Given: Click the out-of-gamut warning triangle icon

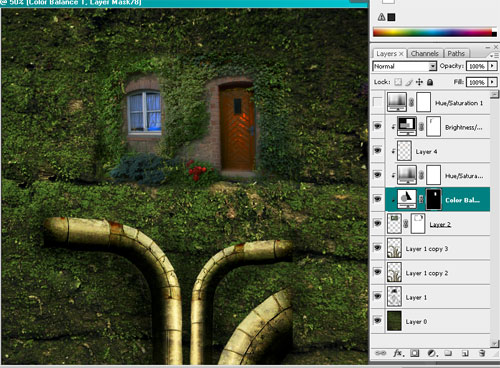Looking at the screenshot, I should (x=381, y=17).
